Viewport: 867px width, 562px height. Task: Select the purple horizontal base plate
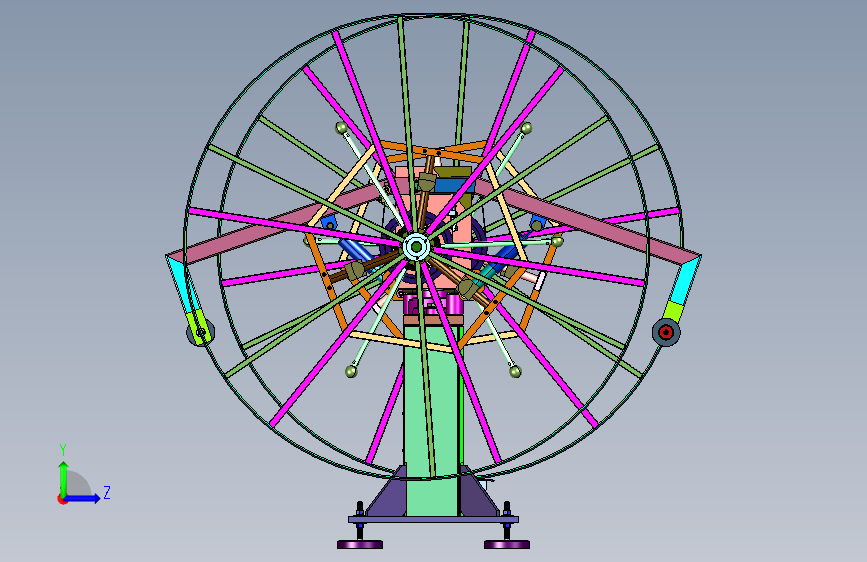434,519
